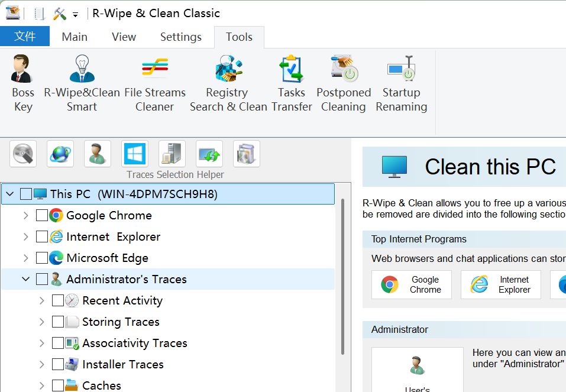The height and width of the screenshot is (392, 566).
Task: Open the Boss Key tool
Action: (22, 83)
